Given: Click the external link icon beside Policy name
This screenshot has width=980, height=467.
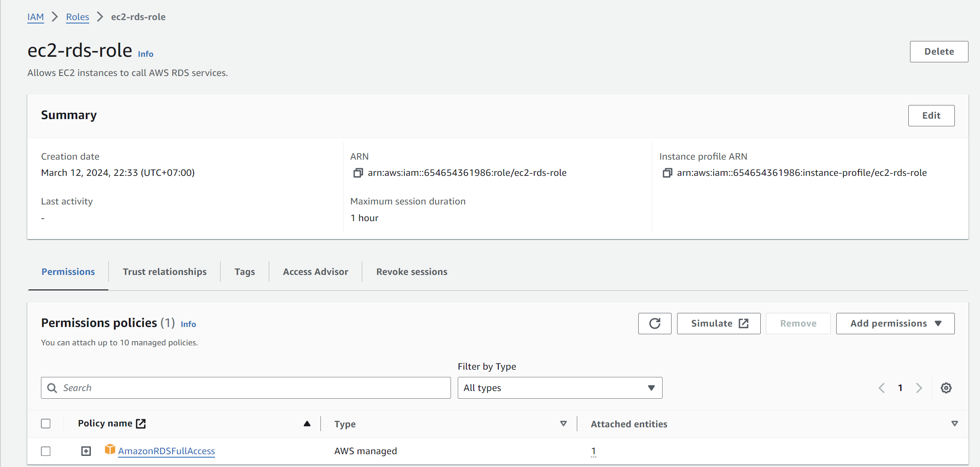Looking at the screenshot, I should [x=141, y=423].
